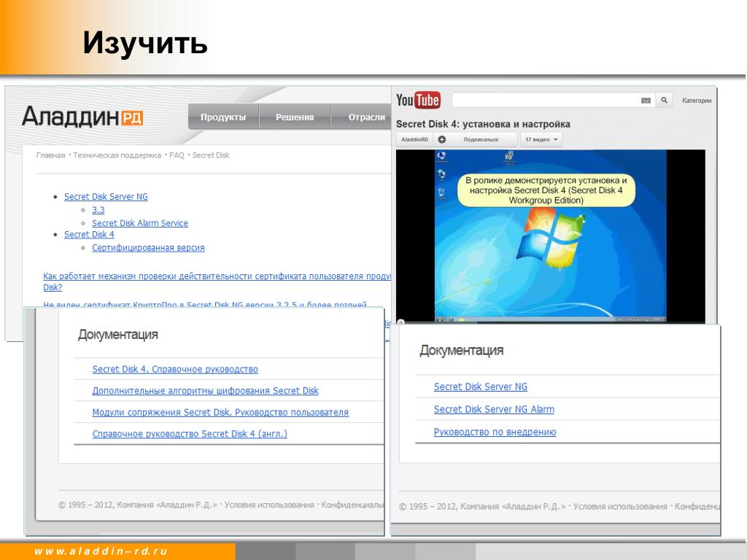Open Справочное руководство Secret Disk 4 (англ.)

[190, 434]
